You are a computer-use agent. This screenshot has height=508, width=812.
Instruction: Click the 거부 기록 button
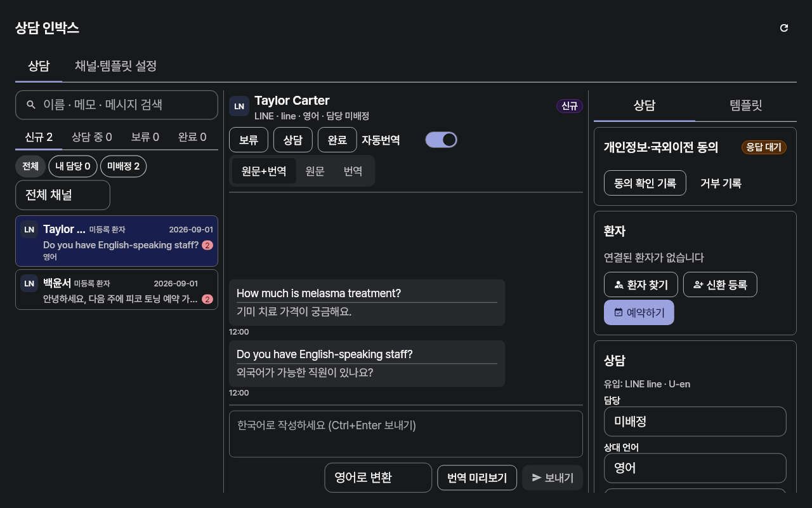coord(721,183)
